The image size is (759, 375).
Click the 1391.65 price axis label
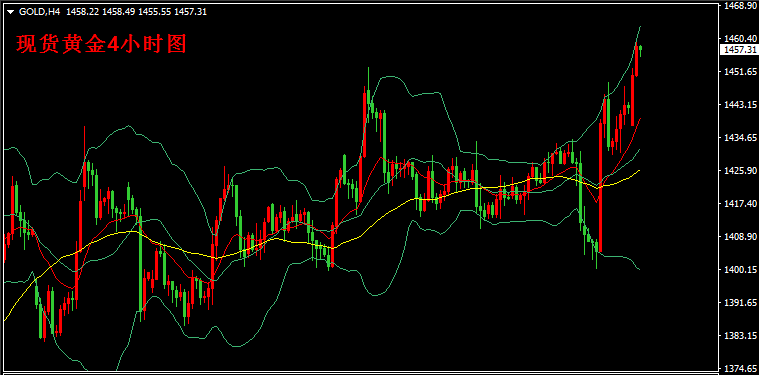pyautogui.click(x=740, y=302)
